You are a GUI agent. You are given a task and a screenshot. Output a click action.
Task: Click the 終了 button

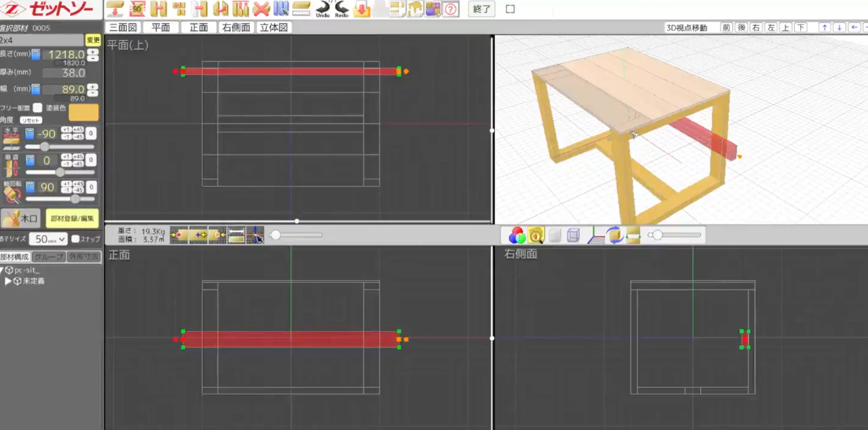tap(482, 9)
